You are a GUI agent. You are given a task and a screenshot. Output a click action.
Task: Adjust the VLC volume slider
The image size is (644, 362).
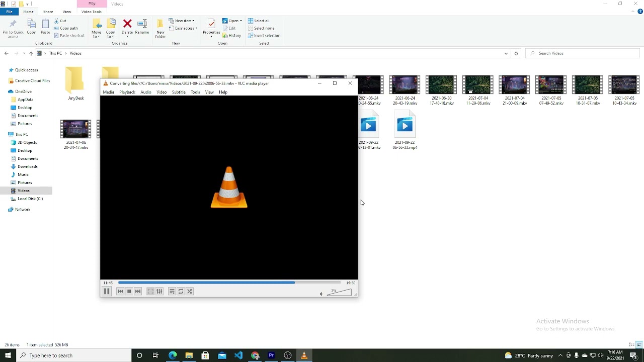click(339, 293)
